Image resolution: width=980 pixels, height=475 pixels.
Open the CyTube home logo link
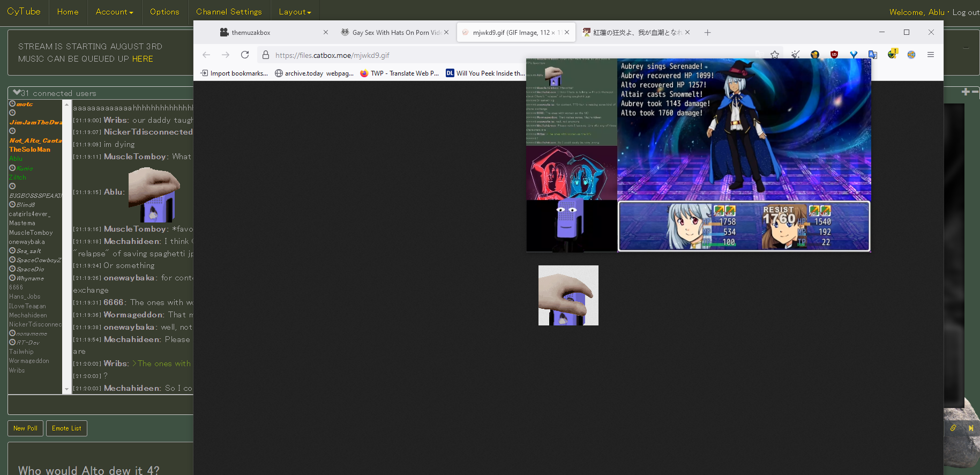tap(24, 11)
